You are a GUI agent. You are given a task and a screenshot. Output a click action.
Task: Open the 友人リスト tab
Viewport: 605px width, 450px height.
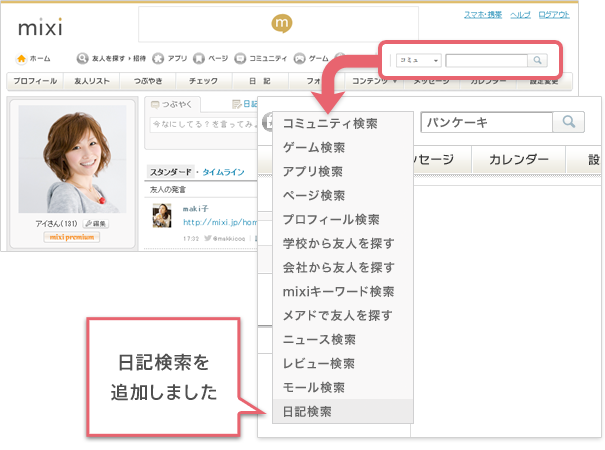tap(92, 81)
